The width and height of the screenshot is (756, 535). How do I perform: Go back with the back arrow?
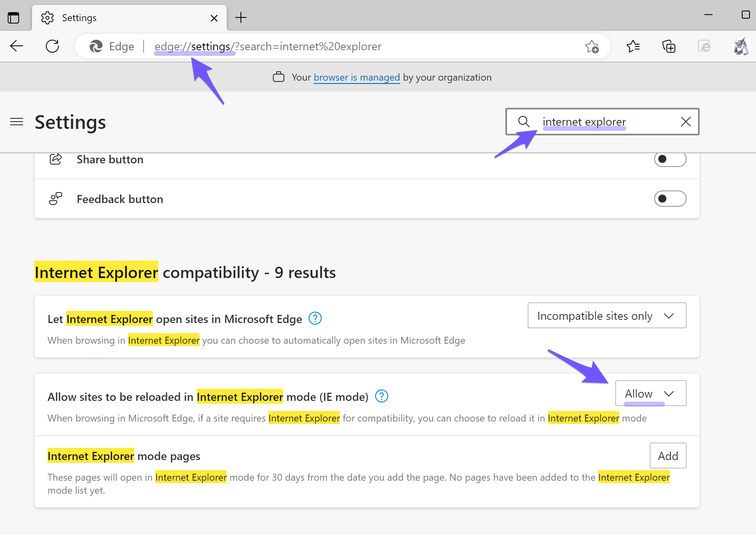pos(17,46)
